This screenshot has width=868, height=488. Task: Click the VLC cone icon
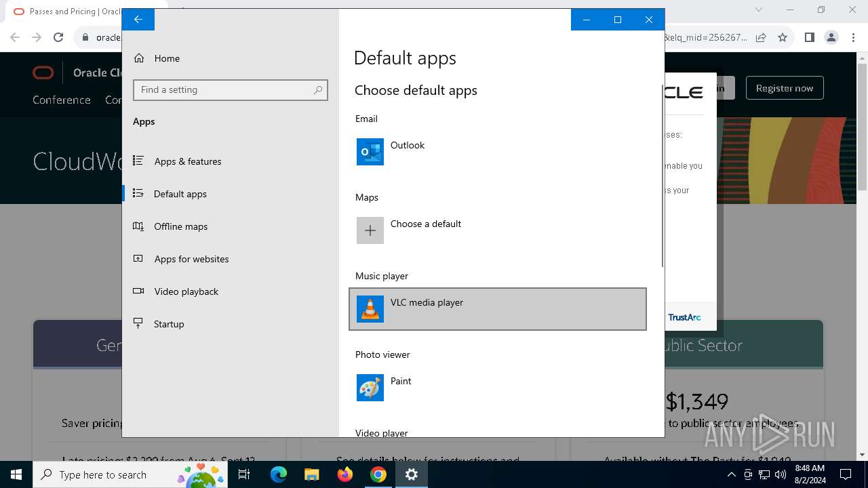coord(370,309)
